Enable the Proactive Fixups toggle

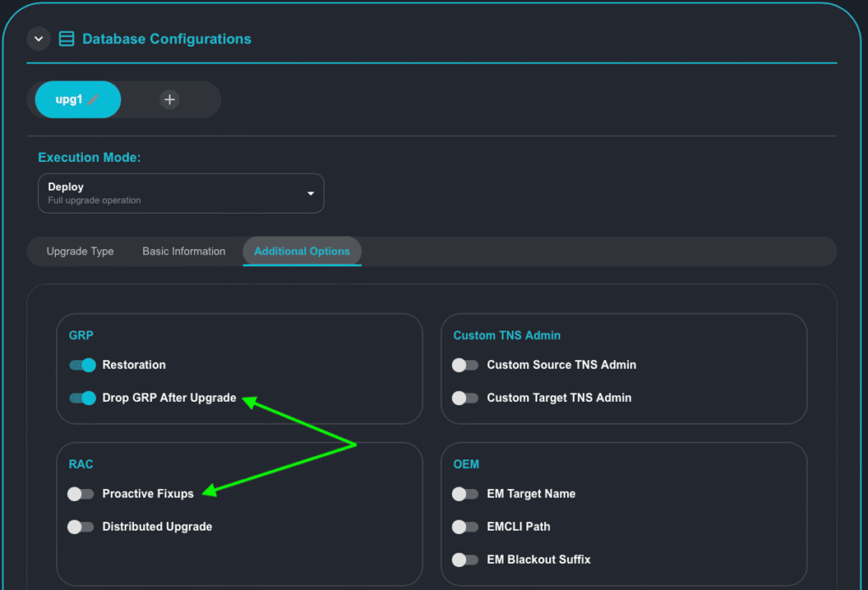click(81, 494)
